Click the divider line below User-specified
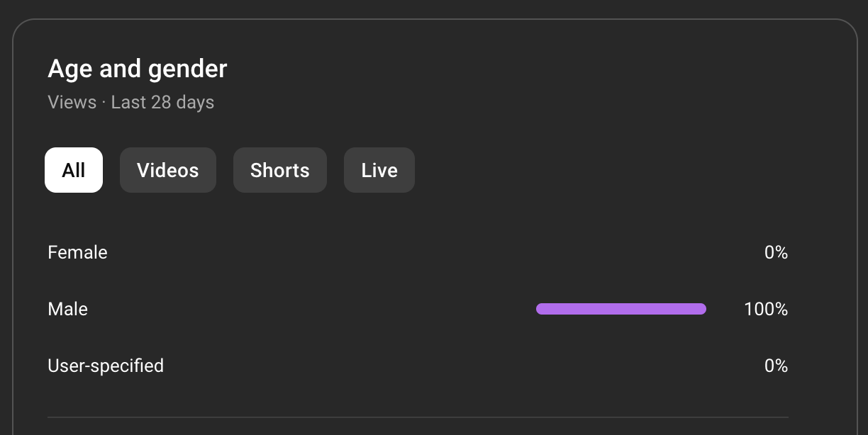Screen dimensions: 868x435 click(417, 417)
